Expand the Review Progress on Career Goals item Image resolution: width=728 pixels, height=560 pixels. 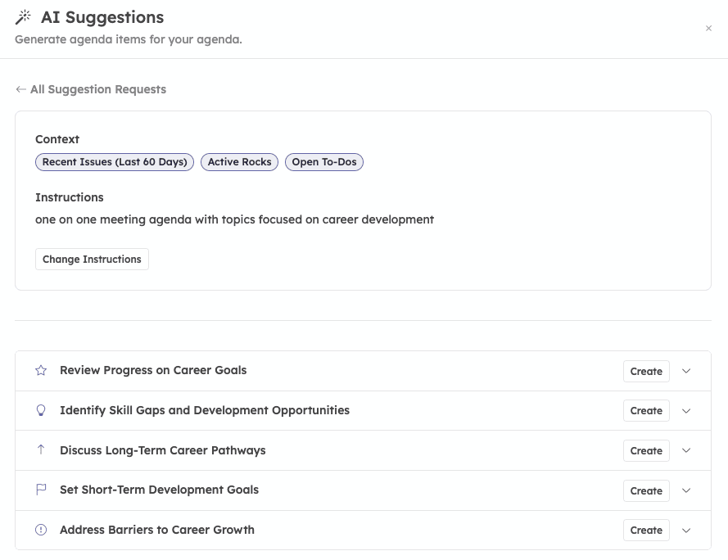686,371
